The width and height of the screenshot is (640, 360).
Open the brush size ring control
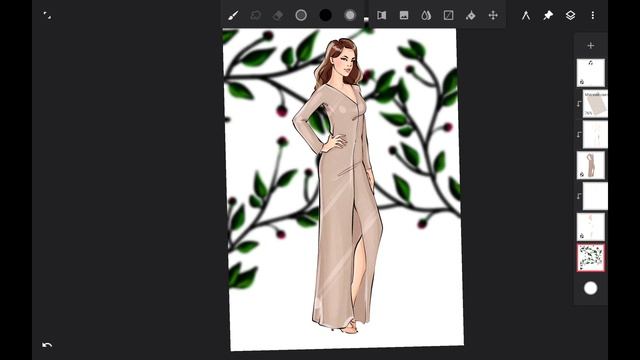point(301,15)
